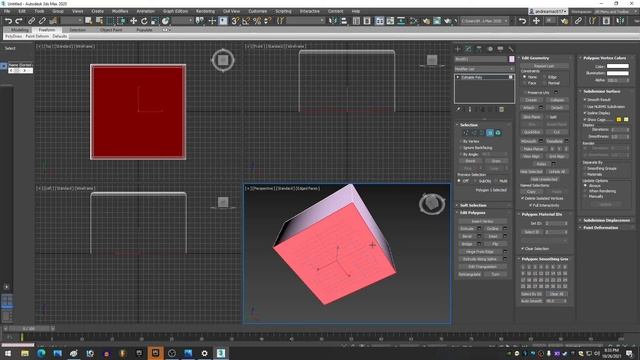The width and height of the screenshot is (640, 360).
Task: Click the Redo arrow in main toolbar
Action: point(19,21)
